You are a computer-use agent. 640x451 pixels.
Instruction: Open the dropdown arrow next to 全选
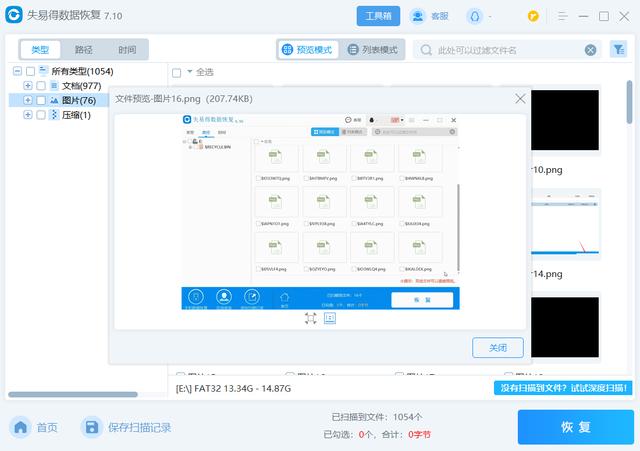pyautogui.click(x=189, y=71)
